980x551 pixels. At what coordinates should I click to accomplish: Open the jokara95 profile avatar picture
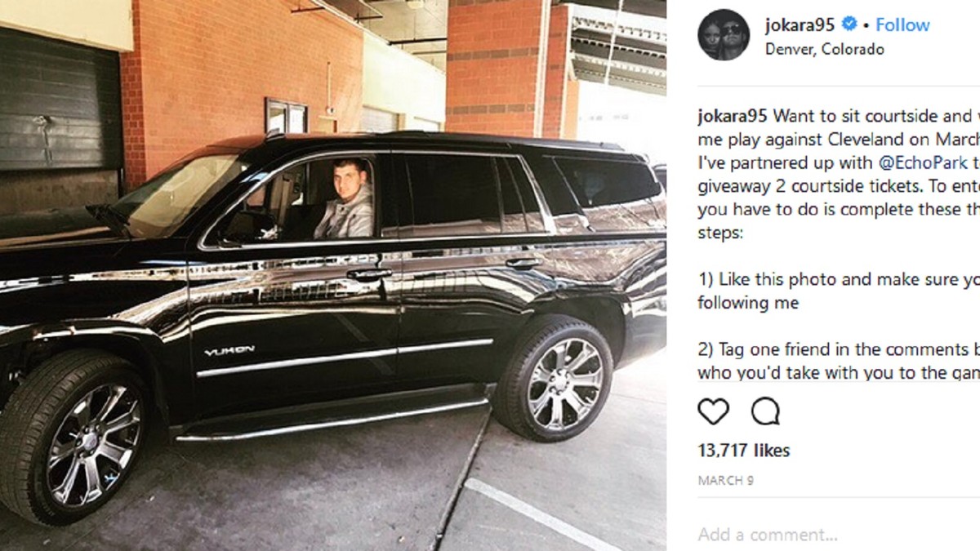click(724, 35)
